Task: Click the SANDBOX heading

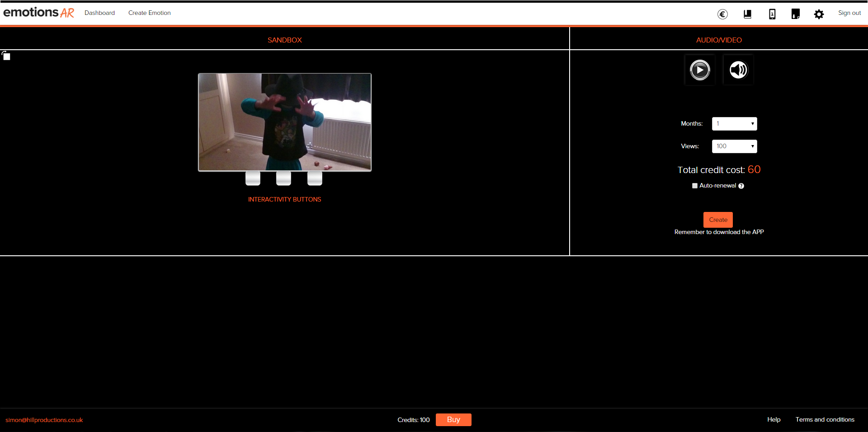Action: click(285, 40)
